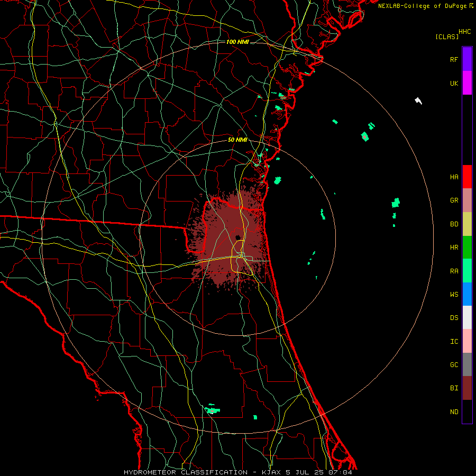Click the 100 NMI range ring label
Screen dimensions: 476x476
coord(237,42)
